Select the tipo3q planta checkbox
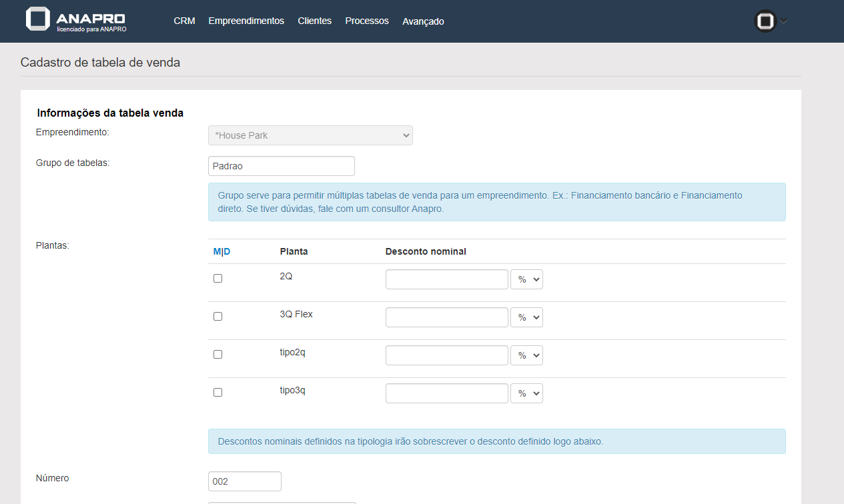The image size is (844, 504). 218,393
